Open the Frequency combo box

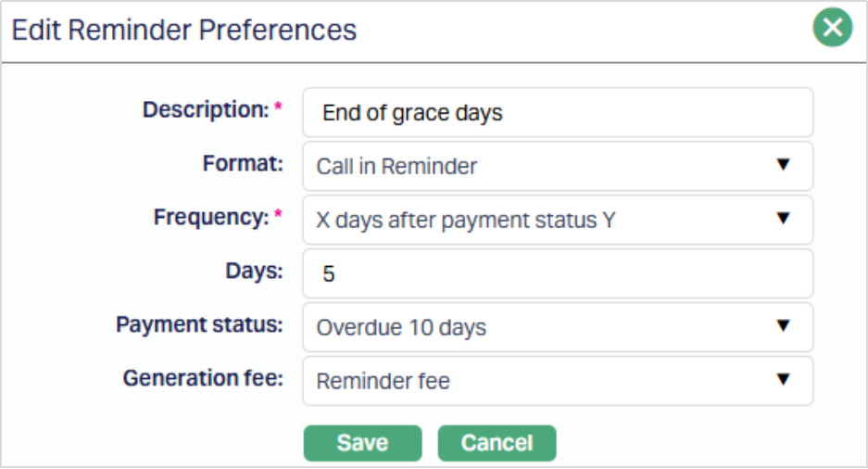pos(558,220)
